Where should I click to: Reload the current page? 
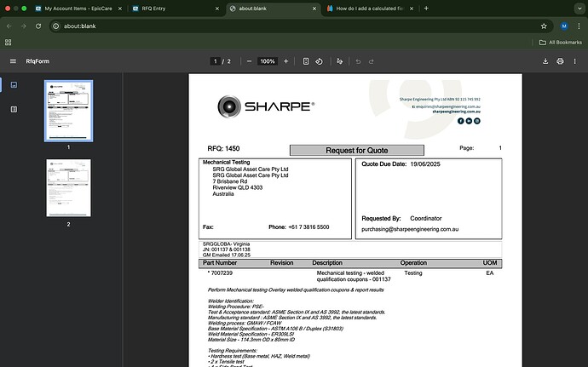pos(38,26)
